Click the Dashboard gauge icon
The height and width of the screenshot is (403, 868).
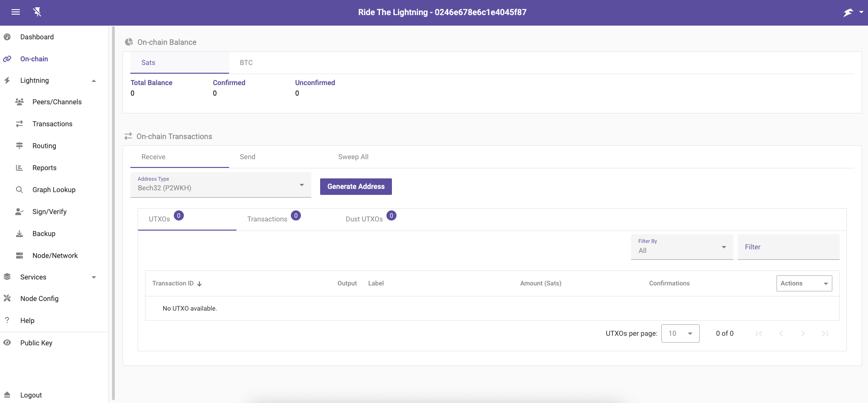pyautogui.click(x=7, y=37)
